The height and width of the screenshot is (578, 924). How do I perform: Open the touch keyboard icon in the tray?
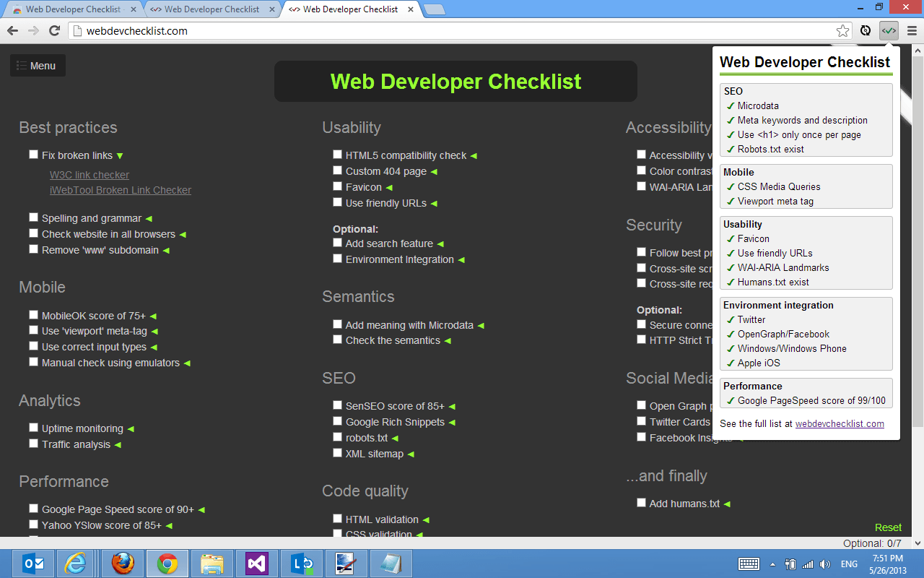pyautogui.click(x=749, y=564)
